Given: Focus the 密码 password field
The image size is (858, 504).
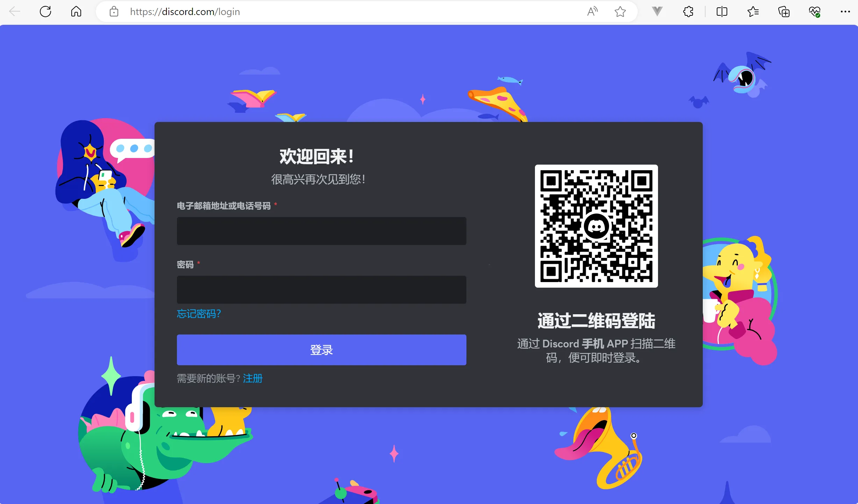Looking at the screenshot, I should [x=321, y=289].
